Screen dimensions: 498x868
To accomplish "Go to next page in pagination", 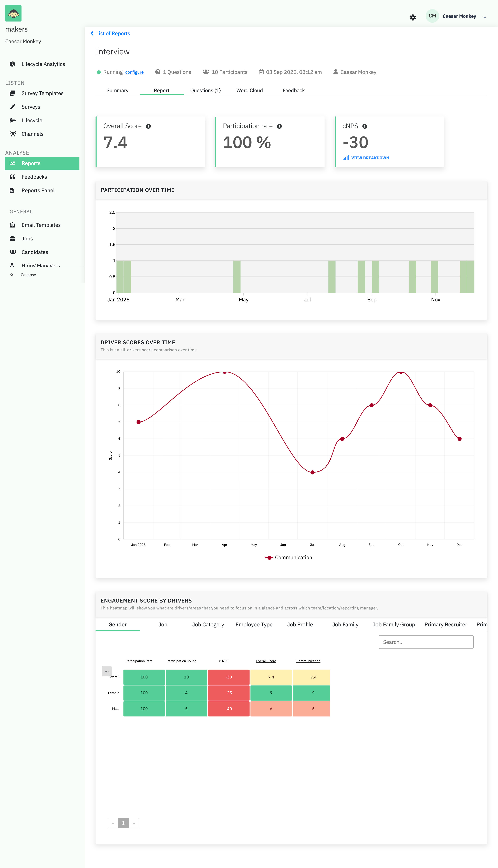I will coord(134,823).
